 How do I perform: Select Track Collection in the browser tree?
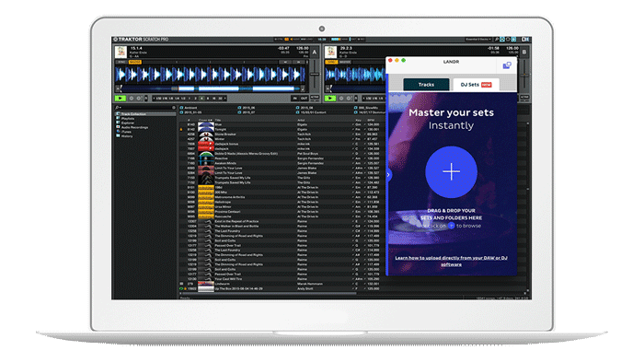coord(133,114)
